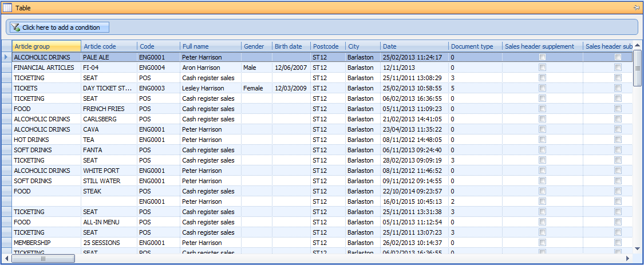Check Sales header supplement box for Lesley Harrison row
Viewport: 644px width, 265px height.
pos(542,88)
